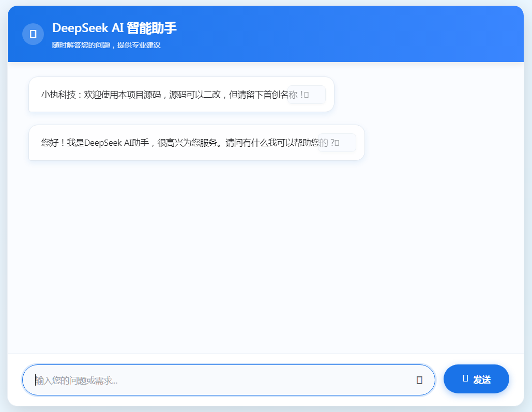Click the DeepSeek AI 智能助手 title

pos(114,28)
